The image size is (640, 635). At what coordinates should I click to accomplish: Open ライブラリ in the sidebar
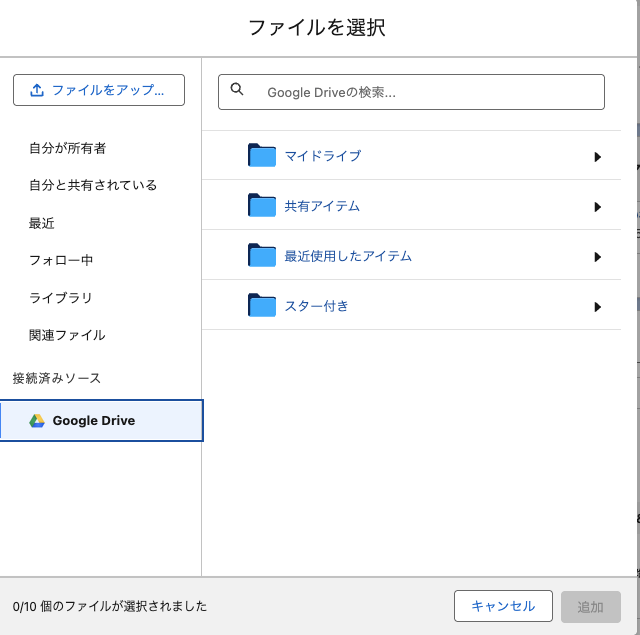tap(61, 297)
